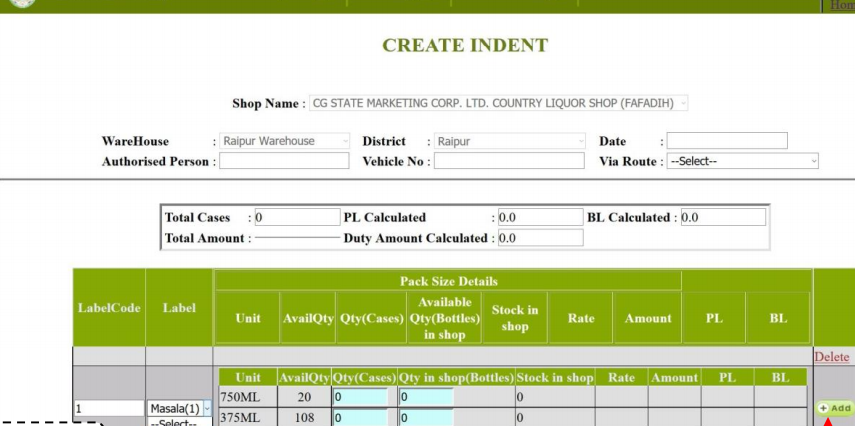
Task: Add a new row with Add button
Action: 834,409
